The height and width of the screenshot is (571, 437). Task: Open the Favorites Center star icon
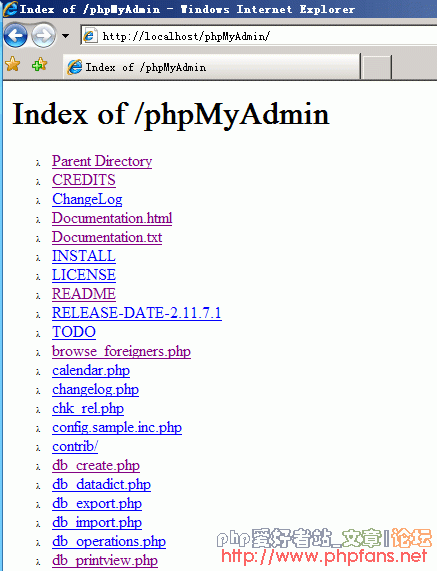(x=13, y=64)
